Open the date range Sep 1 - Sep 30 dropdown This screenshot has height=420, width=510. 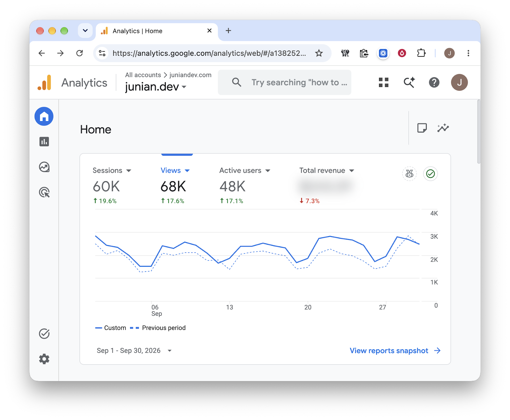click(x=134, y=351)
